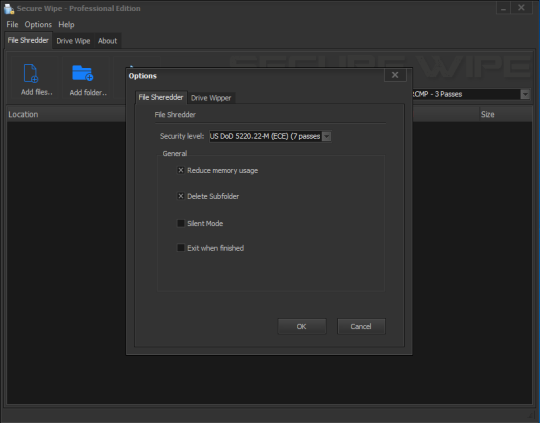Open the Help menu
The height and width of the screenshot is (423, 540).
coord(66,24)
